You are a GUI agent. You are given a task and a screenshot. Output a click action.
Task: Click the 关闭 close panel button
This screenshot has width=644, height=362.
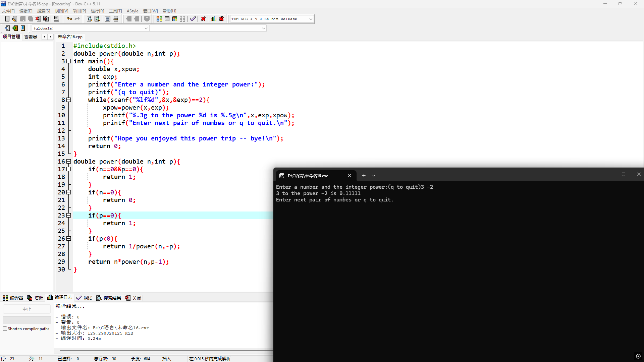[133, 298]
